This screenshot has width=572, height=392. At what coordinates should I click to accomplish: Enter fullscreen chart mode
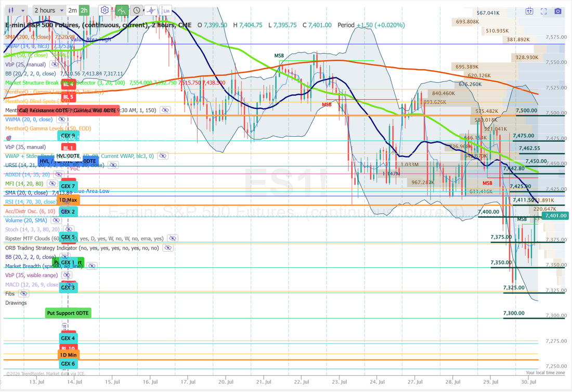pyautogui.click(x=543, y=11)
